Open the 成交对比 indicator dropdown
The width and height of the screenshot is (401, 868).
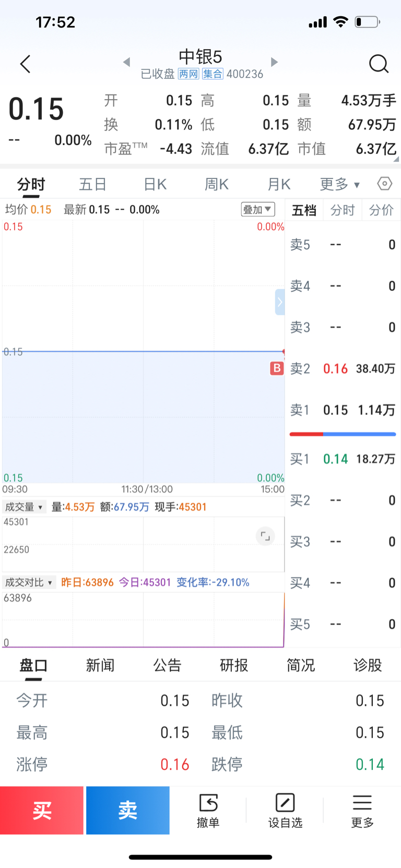[29, 582]
